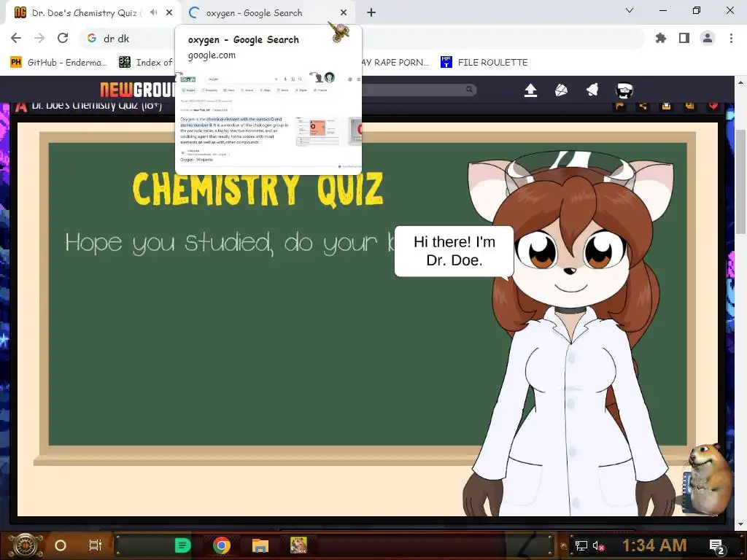Viewport: 747px width, 560px height.
Task: Open the green chat app on taskbar
Action: (182, 545)
